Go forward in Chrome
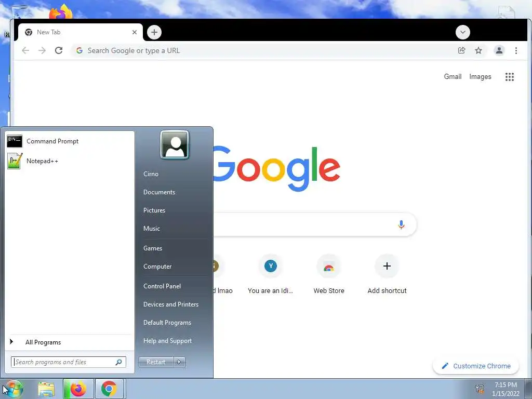Image resolution: width=532 pixels, height=399 pixels. (x=42, y=50)
